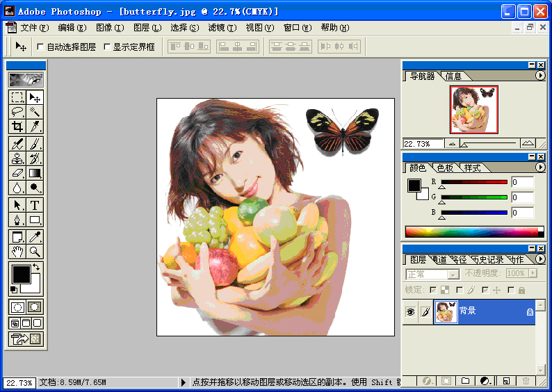Click the color spectrum ramp bar
552x392 pixels.
(x=473, y=231)
